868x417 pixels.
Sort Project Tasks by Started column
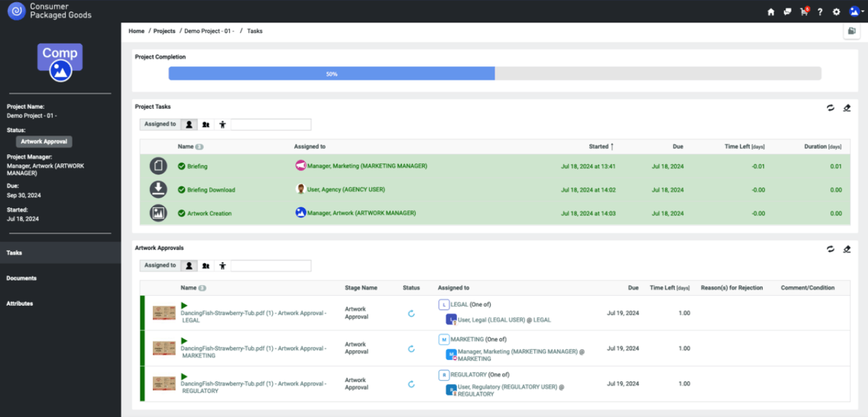601,146
